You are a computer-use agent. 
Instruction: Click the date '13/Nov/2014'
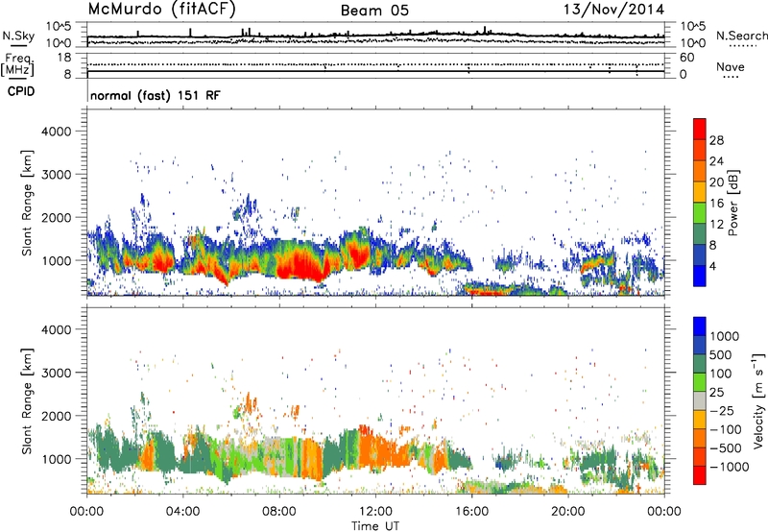click(614, 10)
